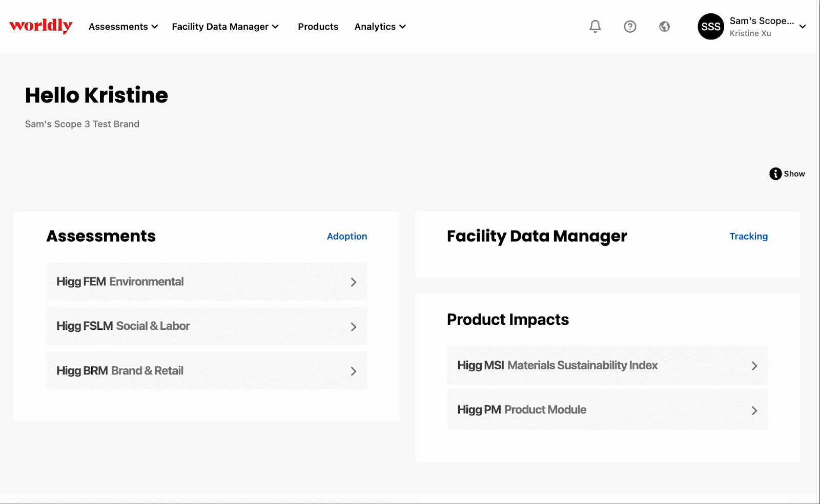This screenshot has height=504, width=820.
Task: Open Higg PM Product Module
Action: tap(607, 410)
